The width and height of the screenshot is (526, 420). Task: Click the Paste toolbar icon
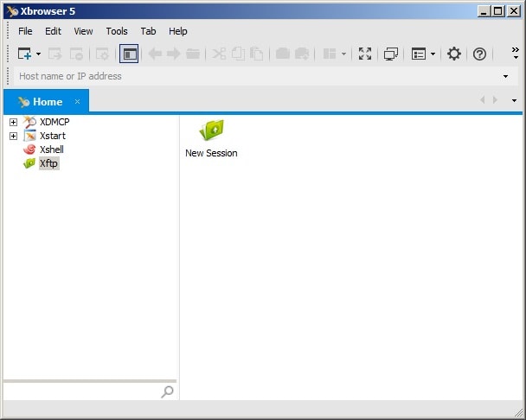[257, 54]
